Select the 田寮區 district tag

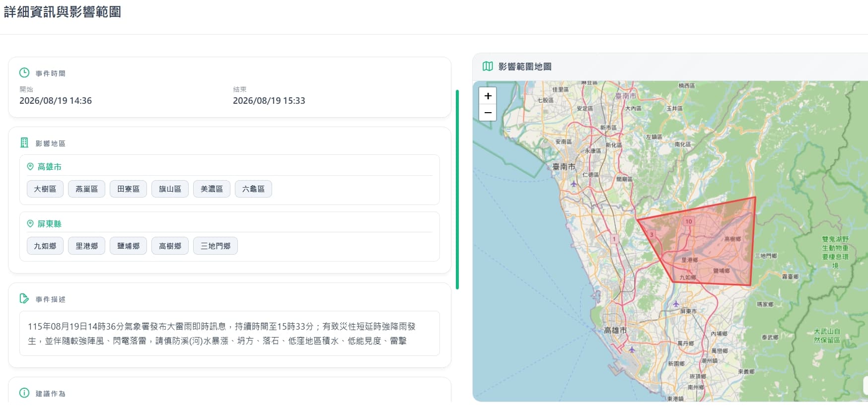[x=129, y=189]
